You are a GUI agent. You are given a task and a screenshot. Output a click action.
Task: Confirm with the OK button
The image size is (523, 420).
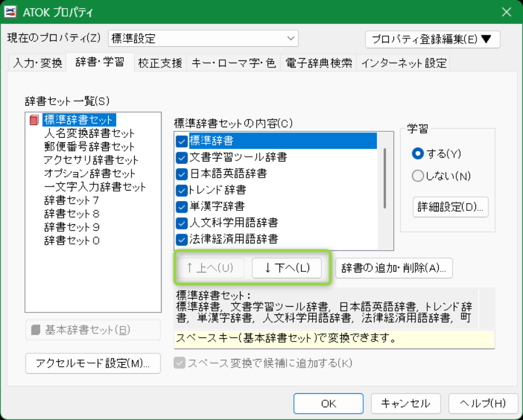(x=328, y=404)
